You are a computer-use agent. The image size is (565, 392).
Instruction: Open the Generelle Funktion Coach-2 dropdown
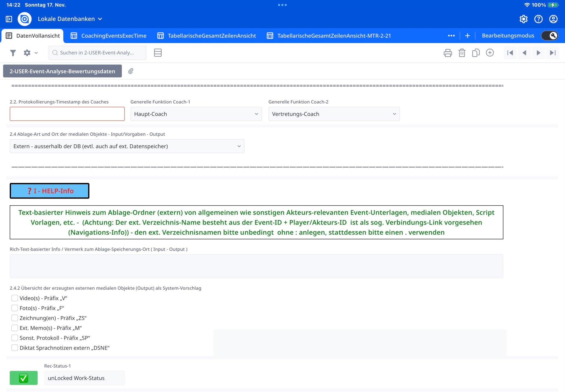point(334,114)
